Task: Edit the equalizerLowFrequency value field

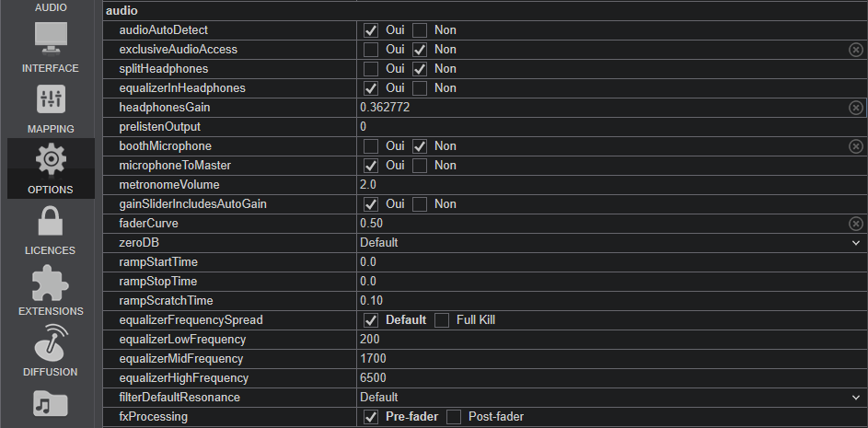Action: 608,340
